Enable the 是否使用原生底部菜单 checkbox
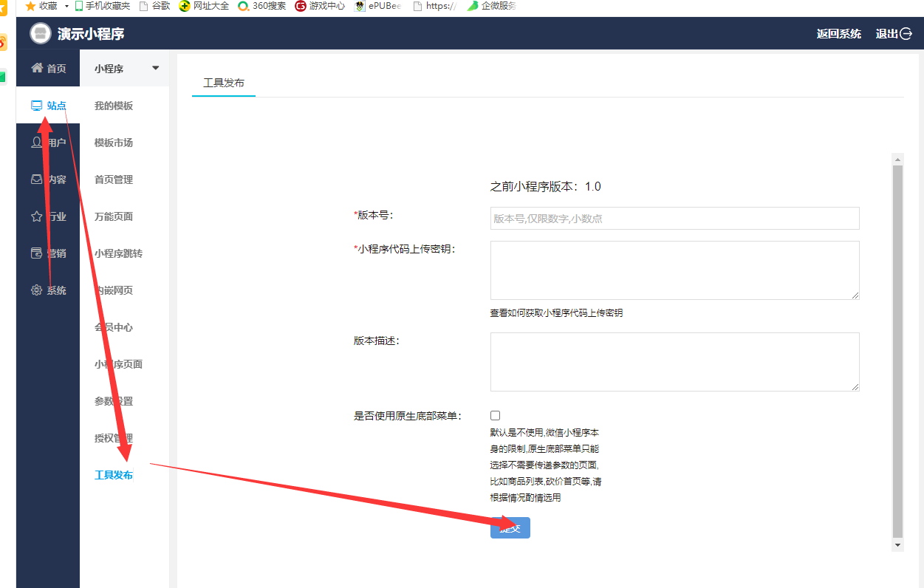This screenshot has height=588, width=924. tap(496, 416)
